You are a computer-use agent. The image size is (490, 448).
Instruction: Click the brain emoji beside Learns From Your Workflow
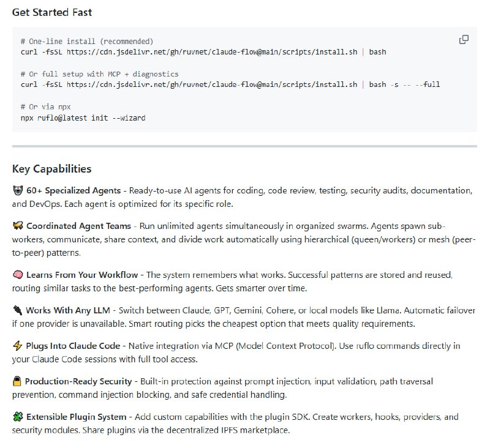pos(17,275)
